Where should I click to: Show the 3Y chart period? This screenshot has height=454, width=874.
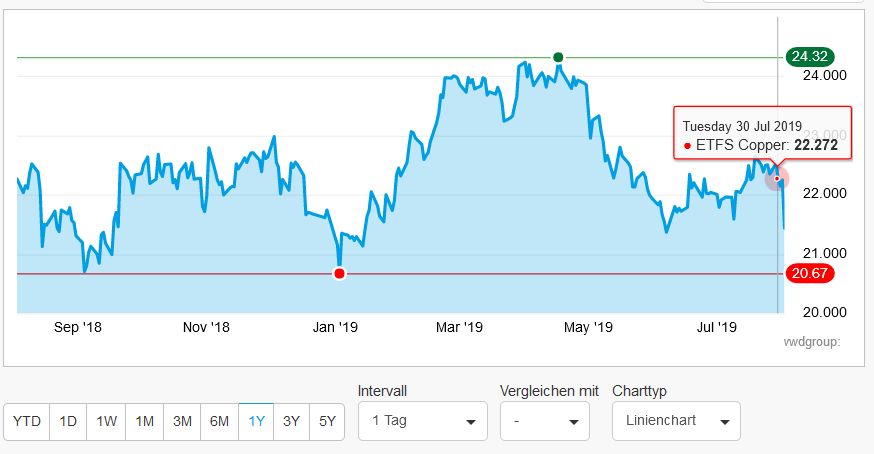pos(291,421)
